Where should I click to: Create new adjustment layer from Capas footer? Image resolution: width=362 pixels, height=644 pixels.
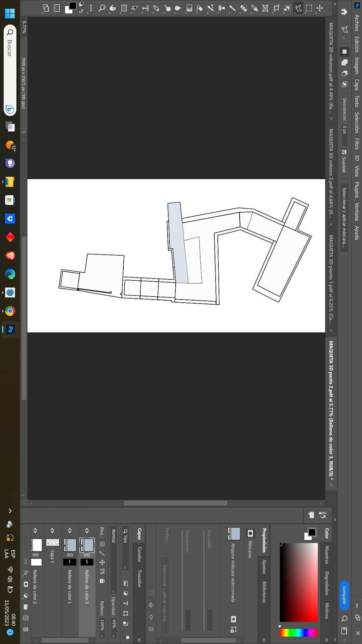26,596
